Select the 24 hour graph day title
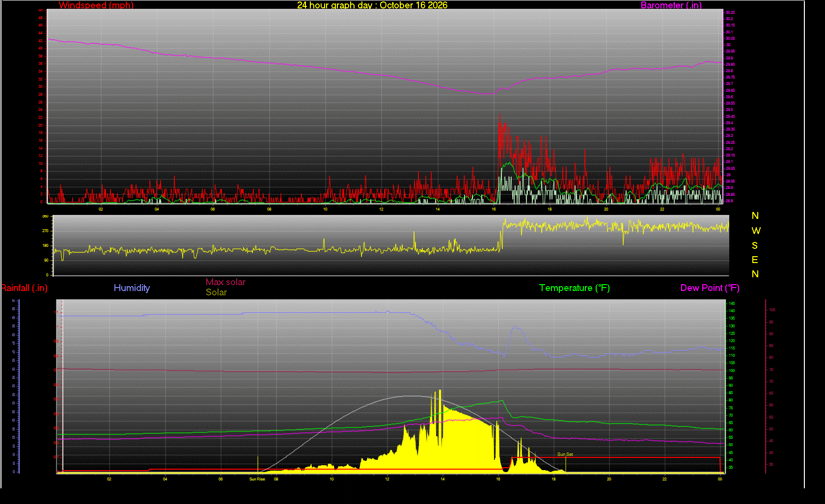The width and height of the screenshot is (825, 504). 372,5
